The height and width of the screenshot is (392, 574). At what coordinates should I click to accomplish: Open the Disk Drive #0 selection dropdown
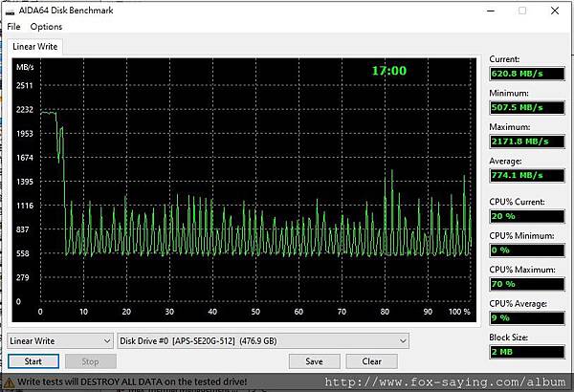tap(263, 341)
